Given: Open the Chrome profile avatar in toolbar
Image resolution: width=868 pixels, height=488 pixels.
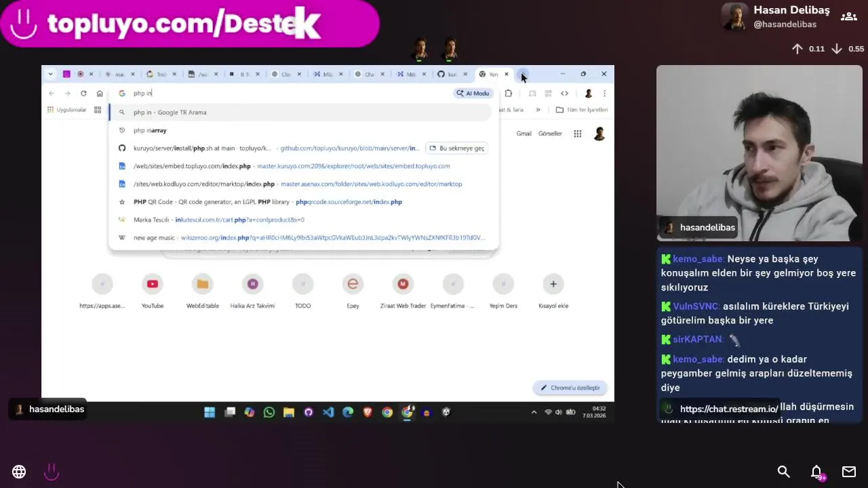Looking at the screenshot, I should 588,94.
